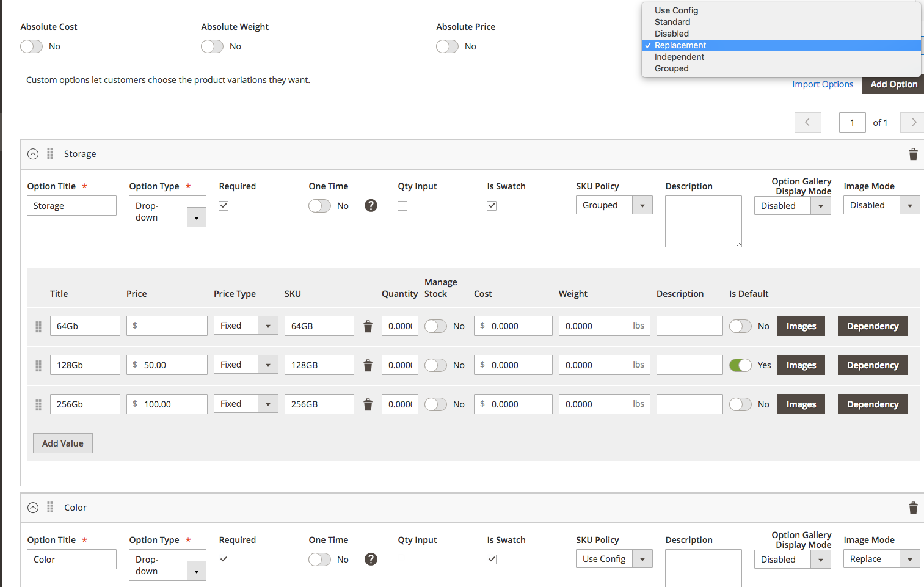Open Storage SKU Policy dropdown

[x=614, y=205]
